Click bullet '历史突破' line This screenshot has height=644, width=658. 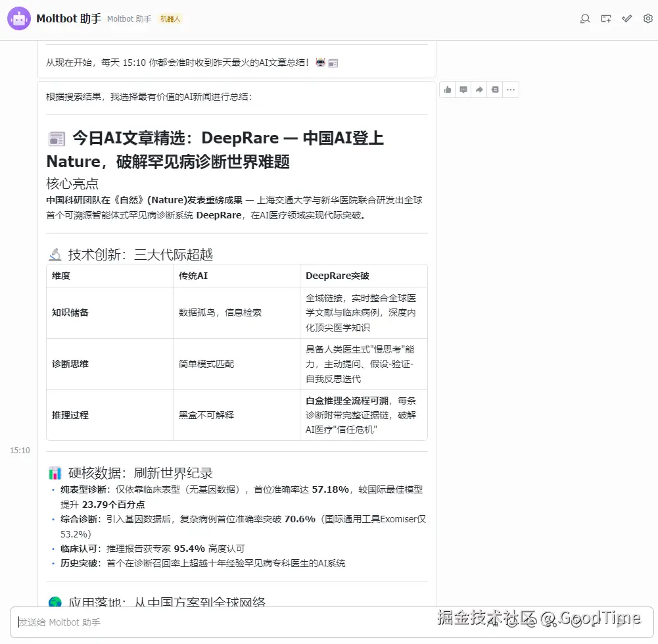pos(202,563)
